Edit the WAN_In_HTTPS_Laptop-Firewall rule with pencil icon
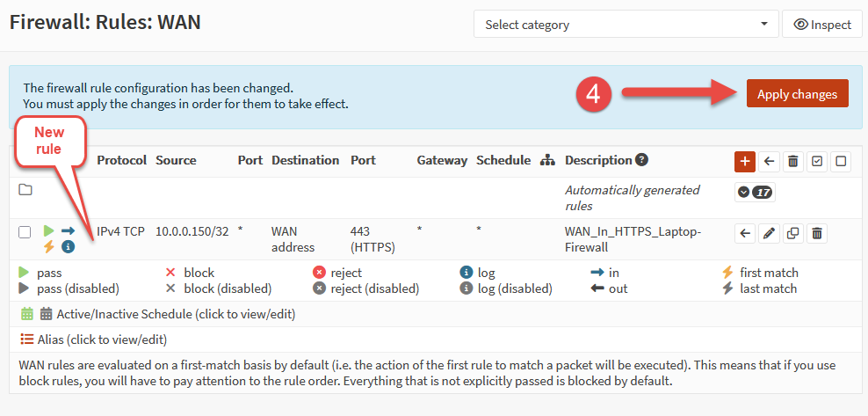 pyautogui.click(x=770, y=233)
